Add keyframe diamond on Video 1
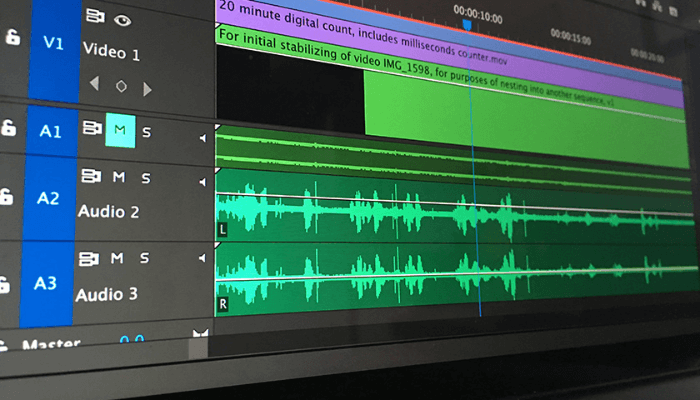 pyautogui.click(x=121, y=86)
